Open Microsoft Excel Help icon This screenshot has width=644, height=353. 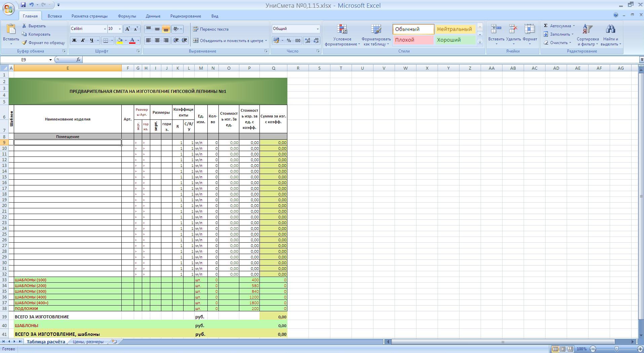615,15
